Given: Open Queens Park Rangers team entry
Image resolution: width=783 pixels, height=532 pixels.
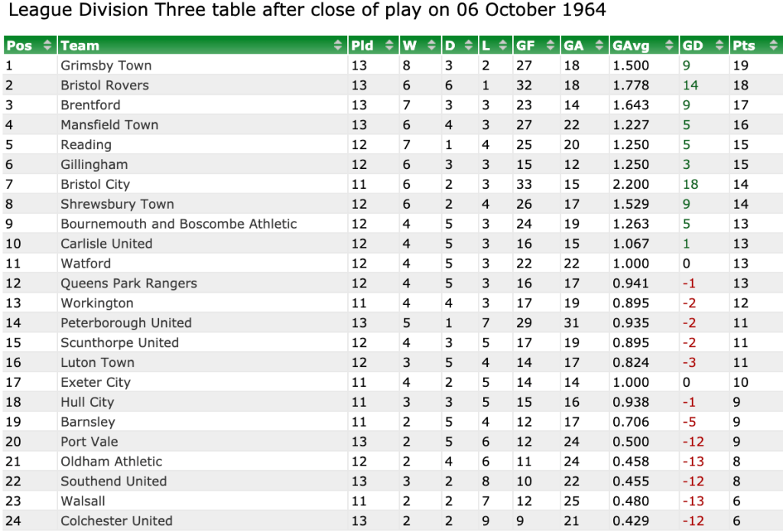Looking at the screenshot, I should click(128, 284).
